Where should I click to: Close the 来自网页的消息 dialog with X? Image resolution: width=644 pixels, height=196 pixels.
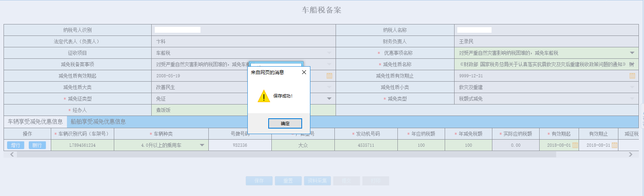pyautogui.click(x=304, y=72)
